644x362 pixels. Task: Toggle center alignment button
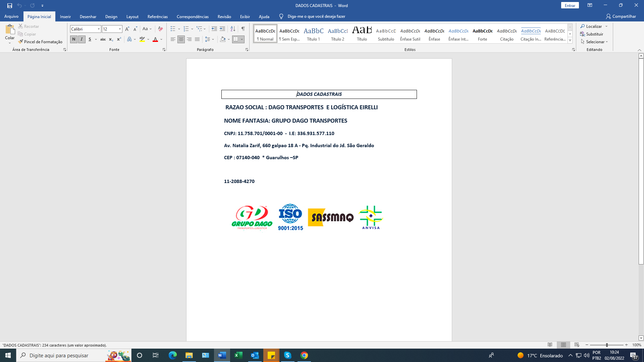click(x=181, y=40)
